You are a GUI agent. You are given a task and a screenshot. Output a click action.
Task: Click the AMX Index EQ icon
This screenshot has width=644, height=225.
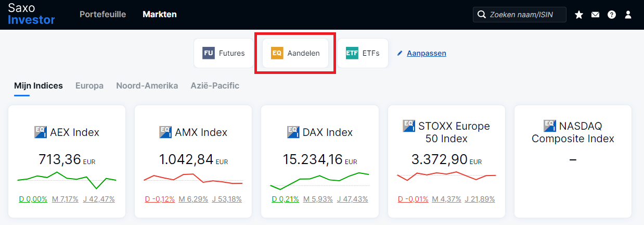click(166, 132)
